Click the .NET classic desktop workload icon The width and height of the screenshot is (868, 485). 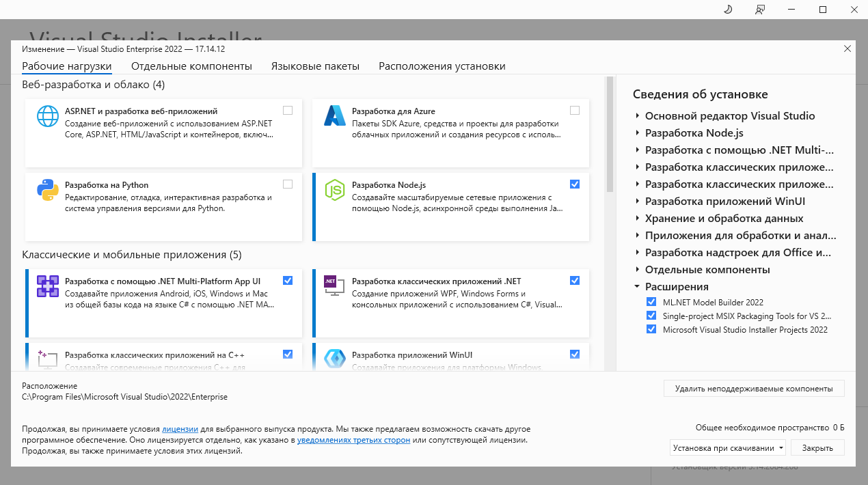click(x=335, y=286)
